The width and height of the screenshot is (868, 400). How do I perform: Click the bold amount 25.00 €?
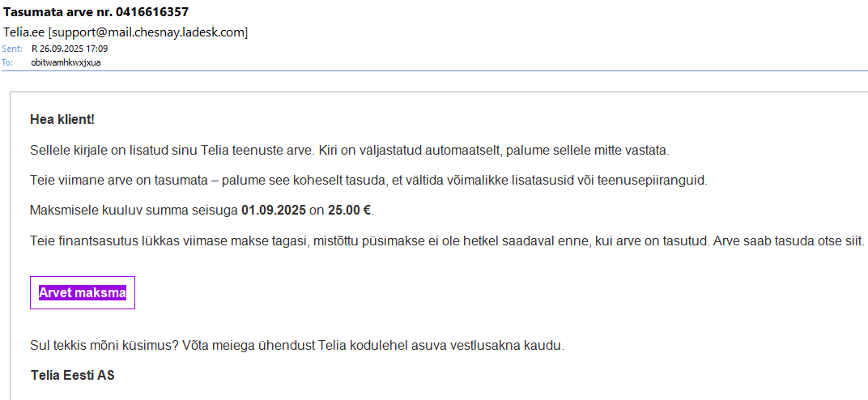pos(350,211)
